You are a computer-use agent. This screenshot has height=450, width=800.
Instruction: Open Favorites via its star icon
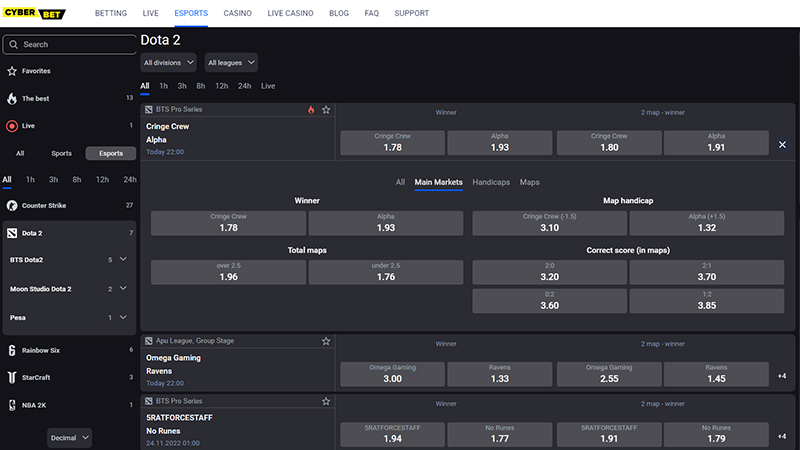coord(12,71)
